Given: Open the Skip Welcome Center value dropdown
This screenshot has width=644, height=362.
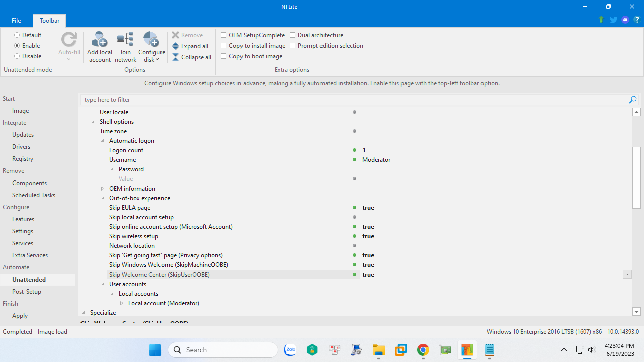Looking at the screenshot, I should [627, 275].
